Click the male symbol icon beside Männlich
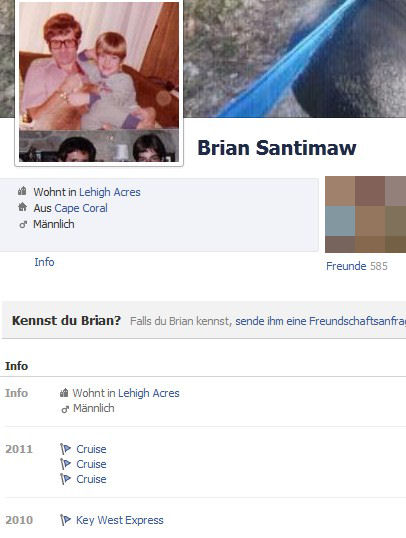 pyautogui.click(x=23, y=224)
